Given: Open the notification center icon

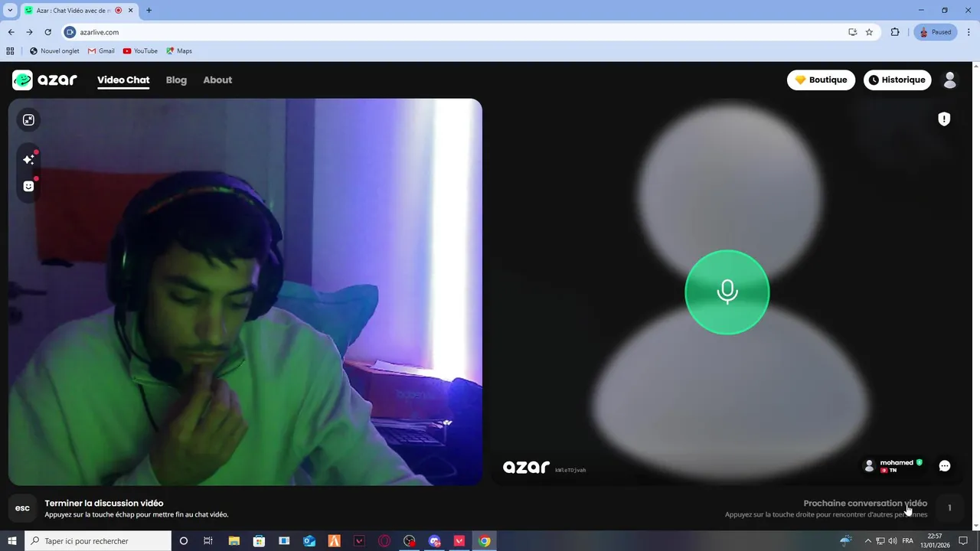Looking at the screenshot, I should (964, 541).
